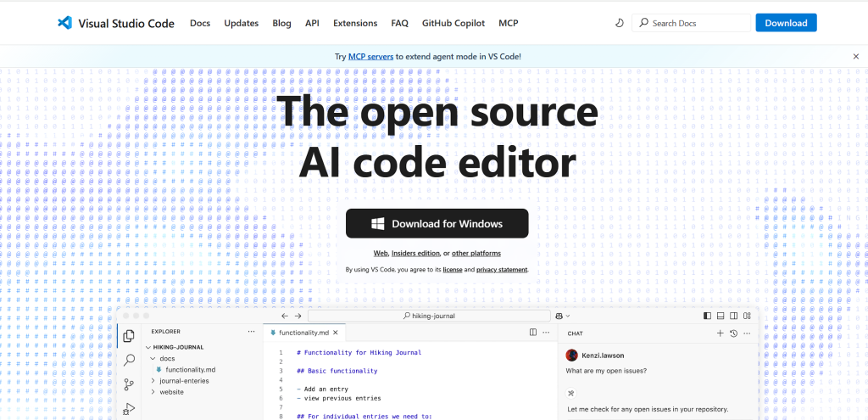Open the Copilot icon dropdown in title bar
The width and height of the screenshot is (868, 420).
pos(563,316)
